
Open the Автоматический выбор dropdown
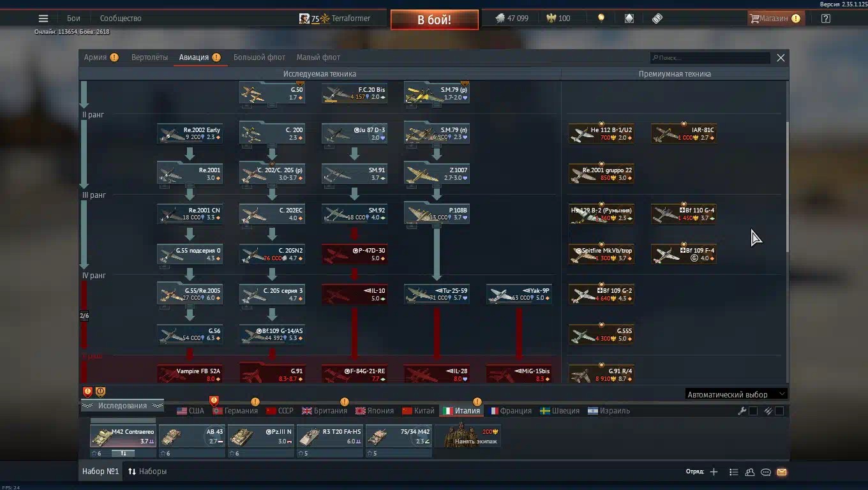click(x=737, y=394)
